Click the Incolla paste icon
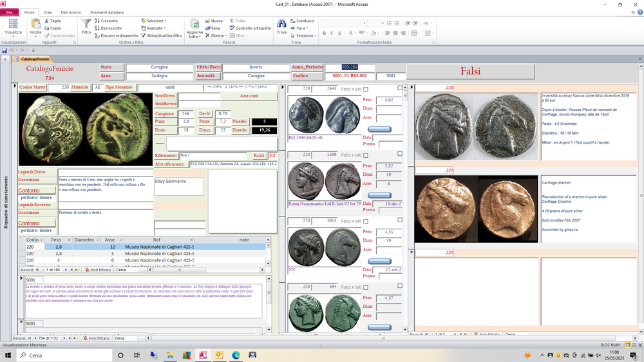Viewport: 644px width, 362px height. tap(35, 24)
